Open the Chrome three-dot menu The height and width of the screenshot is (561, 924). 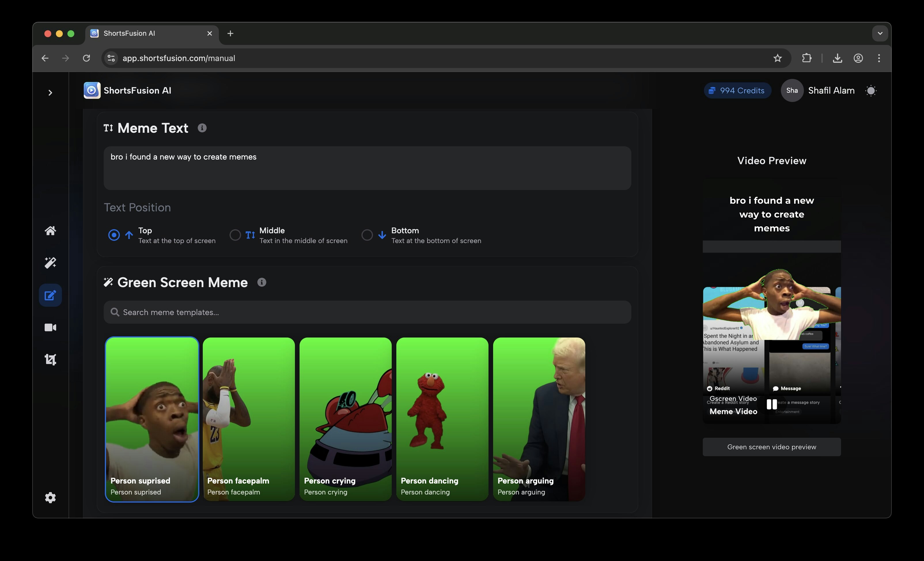878,58
